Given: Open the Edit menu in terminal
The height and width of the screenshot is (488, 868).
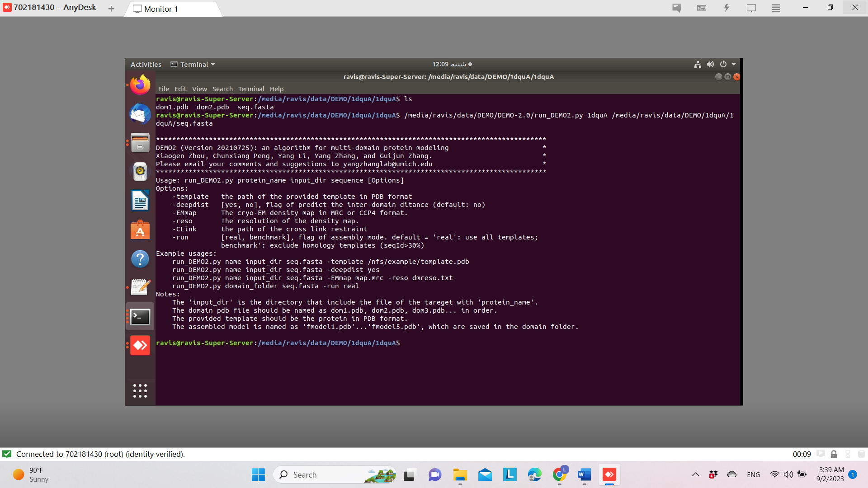Looking at the screenshot, I should point(180,89).
